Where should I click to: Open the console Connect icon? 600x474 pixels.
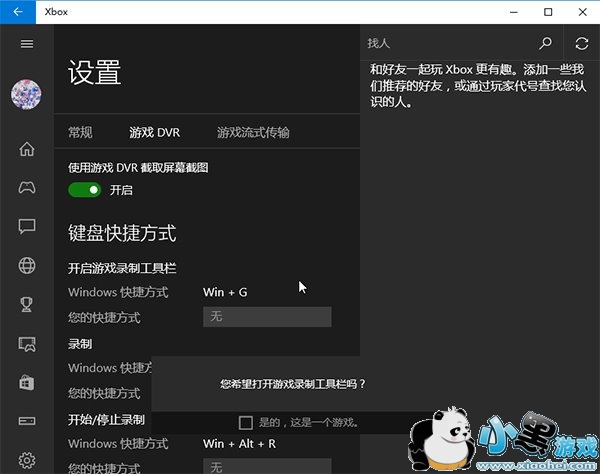(x=27, y=421)
